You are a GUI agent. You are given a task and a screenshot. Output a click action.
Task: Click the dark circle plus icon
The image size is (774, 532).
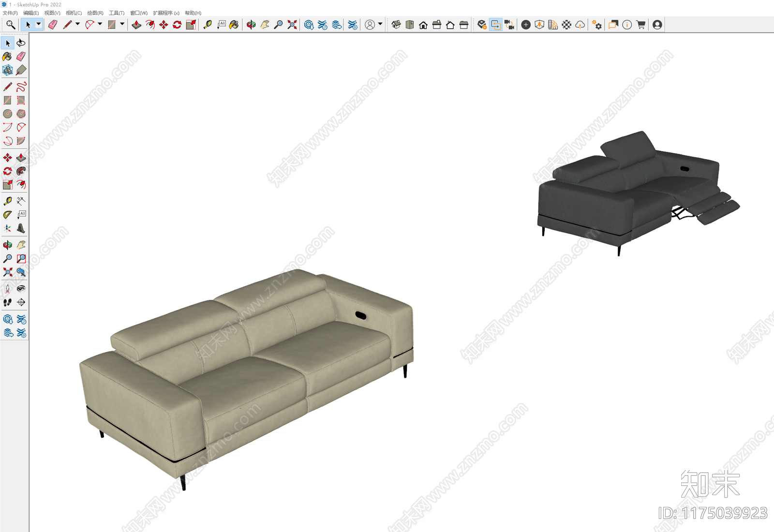click(x=526, y=25)
